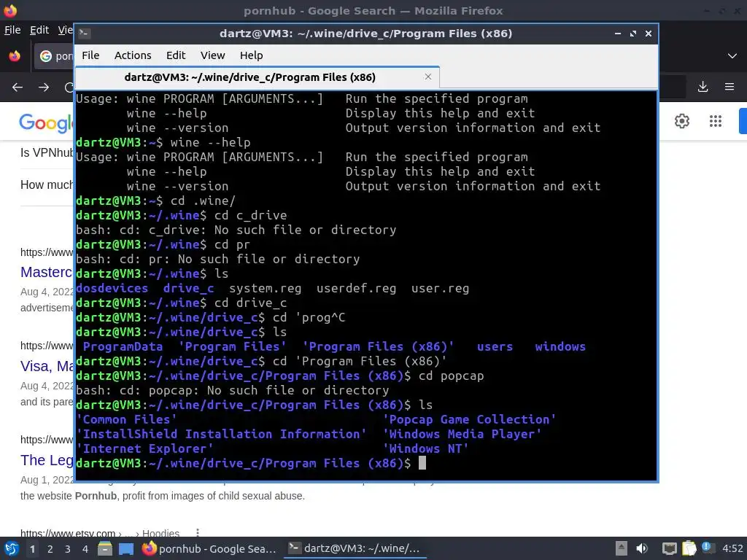Screen dimensions: 747x560
Task: Switch to workspace 2
Action: coord(50,549)
